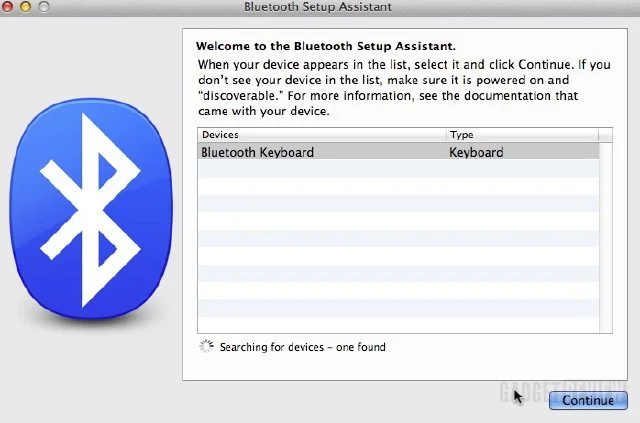Select the Bluetooth Keyboard device row

pyautogui.click(x=398, y=152)
